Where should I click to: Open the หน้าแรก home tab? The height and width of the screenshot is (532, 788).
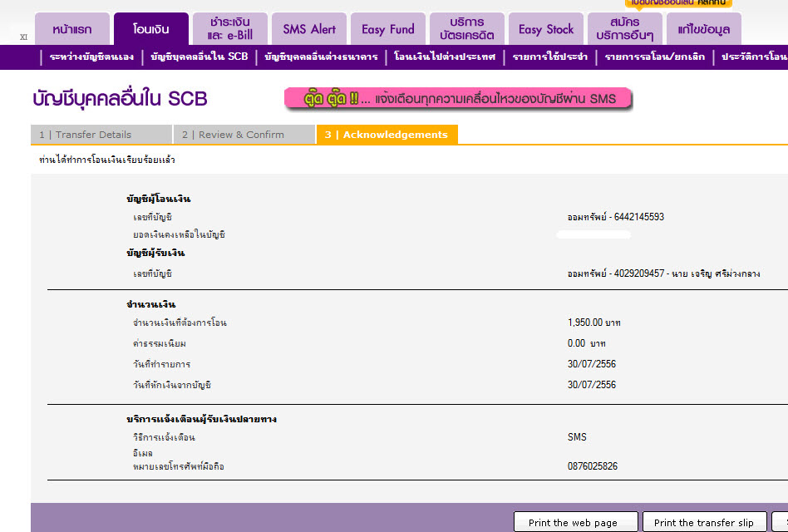click(x=72, y=29)
